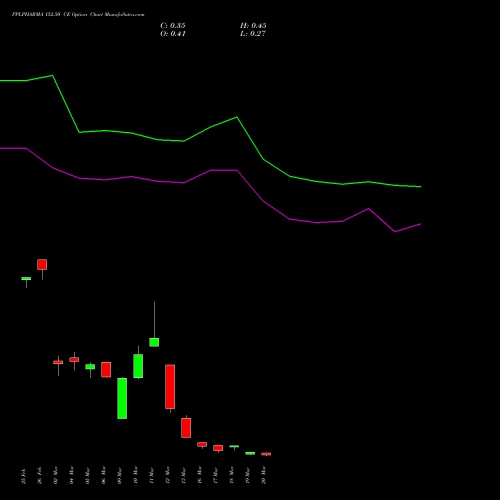Select the green candle above 10 Mar
This screenshot has width=500, height=500.
pos(138,366)
